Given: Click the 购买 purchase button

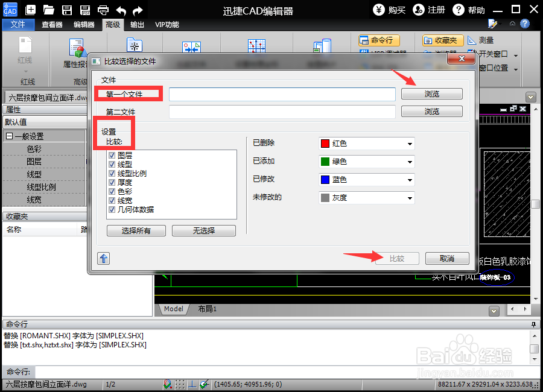Looking at the screenshot, I should 389,10.
